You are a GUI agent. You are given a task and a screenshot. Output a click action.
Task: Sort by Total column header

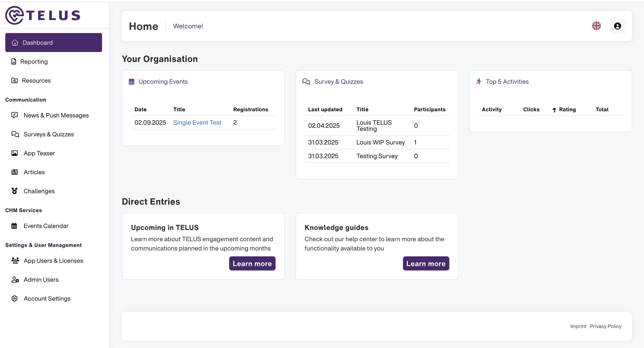pyautogui.click(x=602, y=109)
